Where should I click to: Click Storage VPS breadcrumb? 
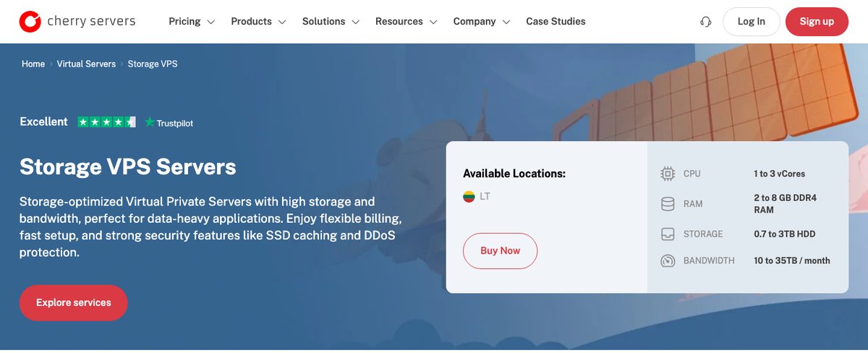[153, 64]
